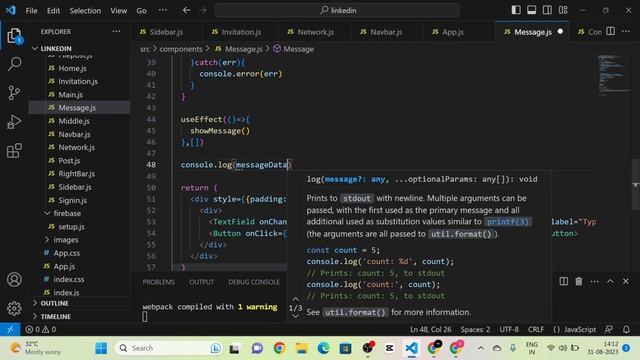Open the OUTPUT panel tab
640x360 pixels.
click(x=201, y=282)
